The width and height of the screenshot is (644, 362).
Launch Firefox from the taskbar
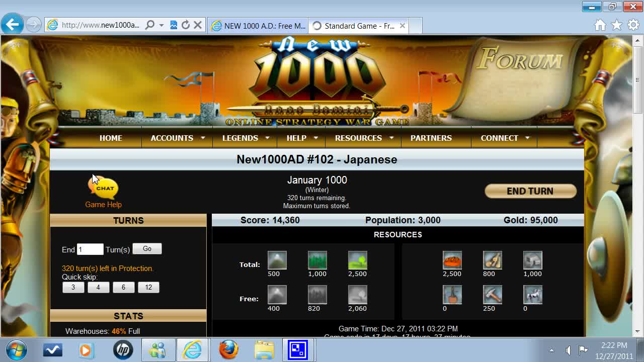click(x=228, y=349)
